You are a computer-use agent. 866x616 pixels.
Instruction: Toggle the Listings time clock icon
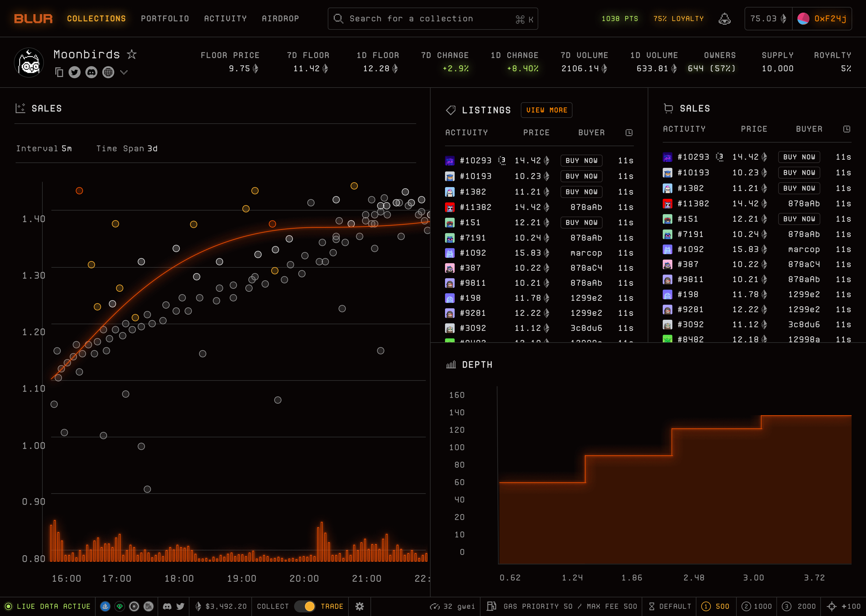pos(629,132)
